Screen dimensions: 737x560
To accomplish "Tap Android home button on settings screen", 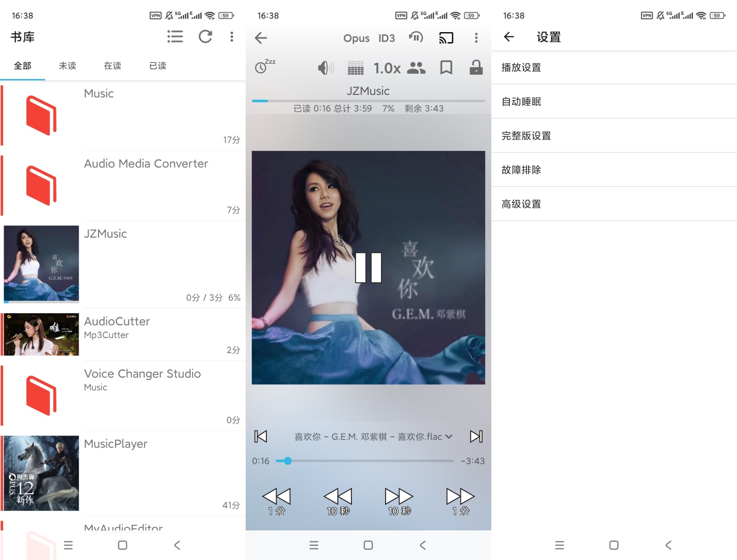I will (614, 545).
